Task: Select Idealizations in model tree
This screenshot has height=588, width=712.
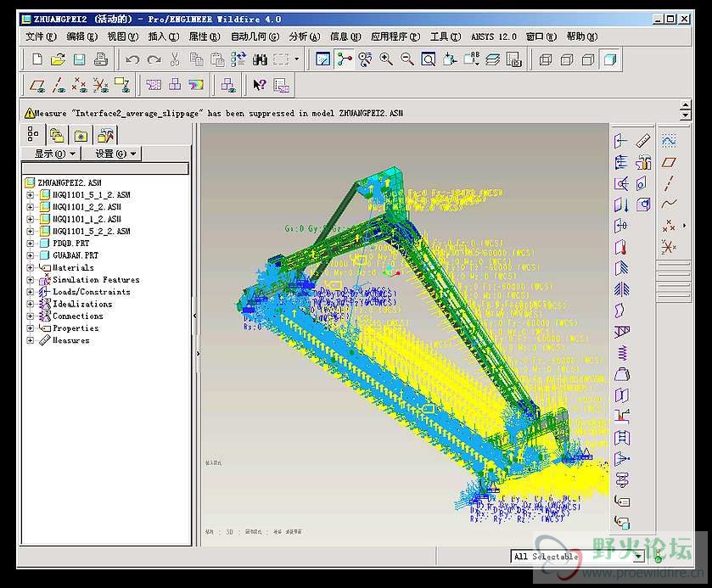Action: coord(82,304)
